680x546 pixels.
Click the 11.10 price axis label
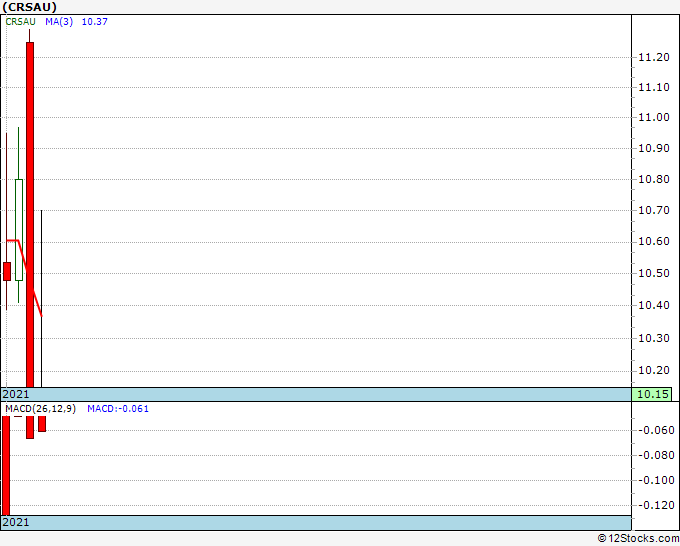click(x=654, y=87)
